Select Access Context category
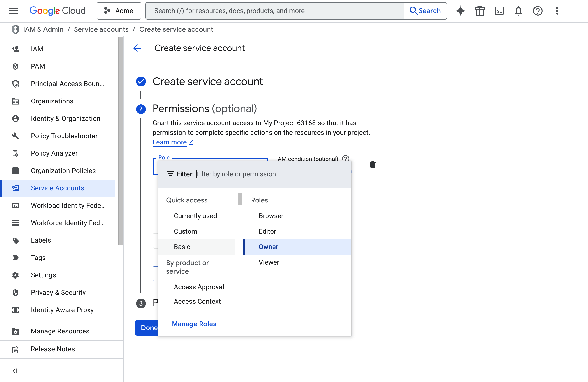 pyautogui.click(x=197, y=301)
